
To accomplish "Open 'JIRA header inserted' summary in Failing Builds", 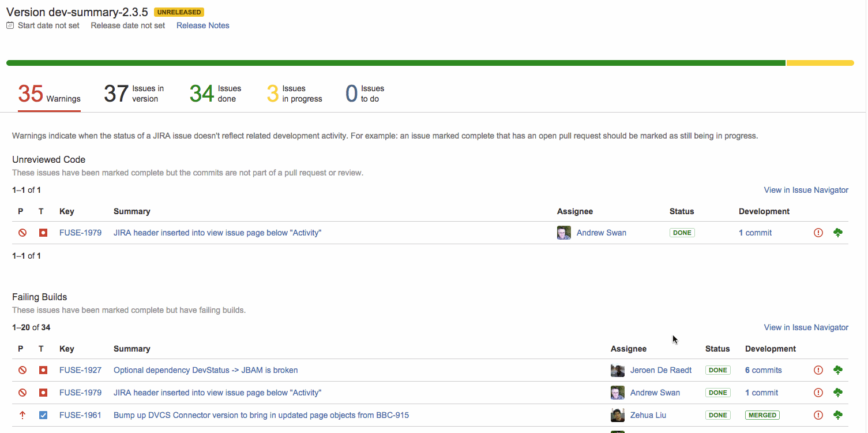I will point(217,393).
